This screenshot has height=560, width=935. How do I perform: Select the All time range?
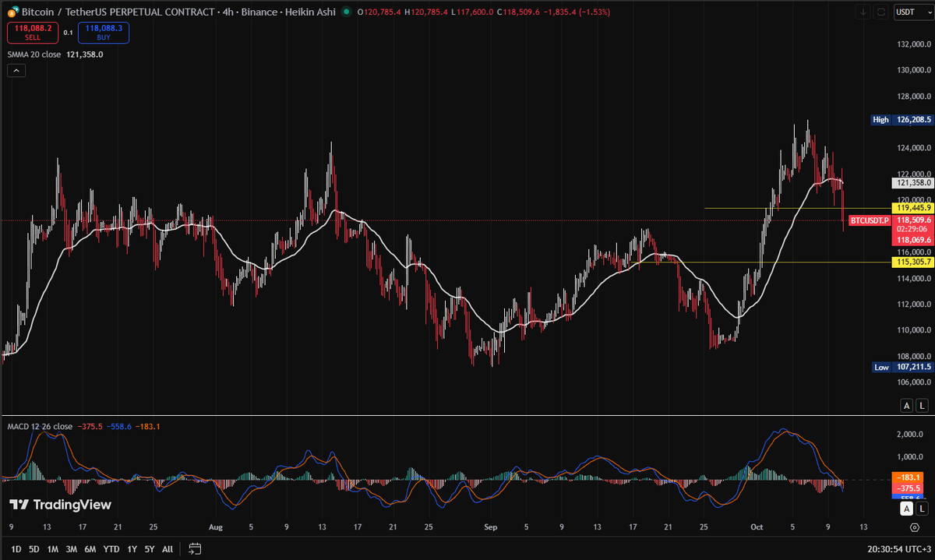(x=168, y=549)
